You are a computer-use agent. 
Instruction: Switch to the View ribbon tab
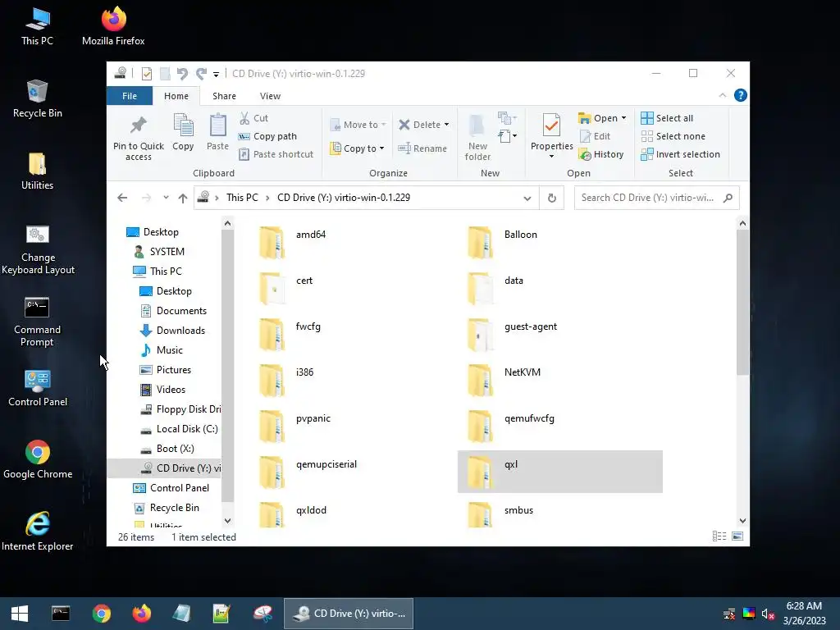[270, 96]
